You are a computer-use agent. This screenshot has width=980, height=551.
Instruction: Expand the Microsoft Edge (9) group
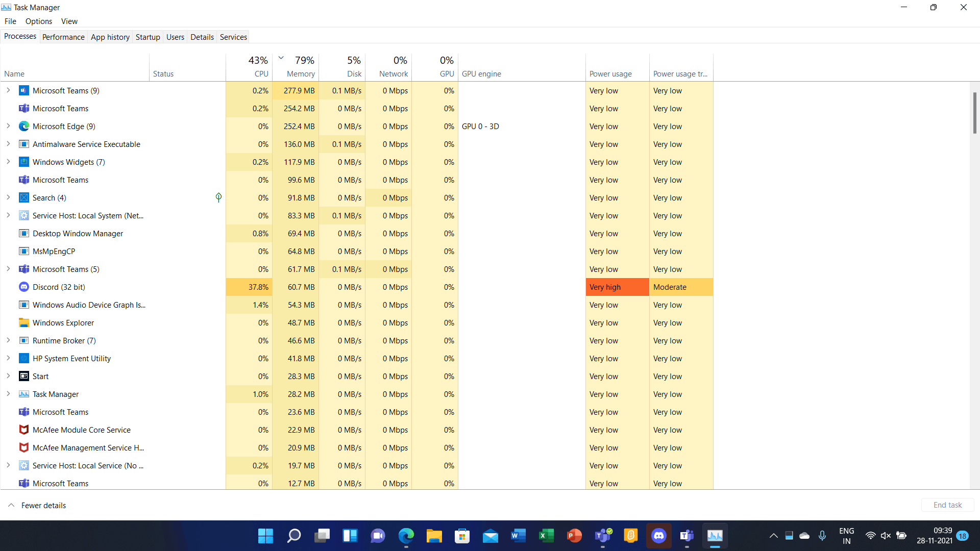pos(8,126)
